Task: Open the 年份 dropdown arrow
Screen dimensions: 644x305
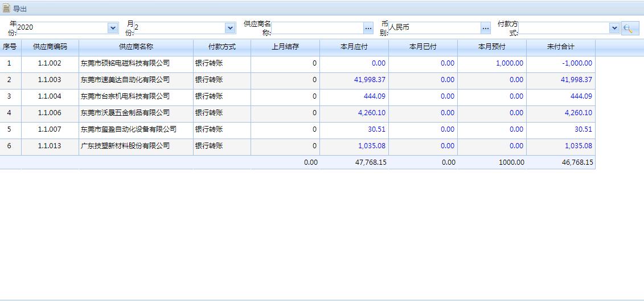Action: (113, 28)
